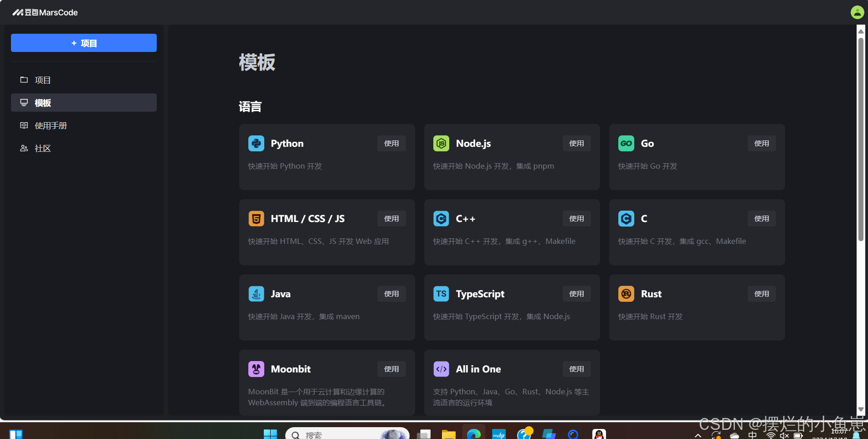Open Task View on the taskbar
The height and width of the screenshot is (439, 868).
tap(424, 434)
